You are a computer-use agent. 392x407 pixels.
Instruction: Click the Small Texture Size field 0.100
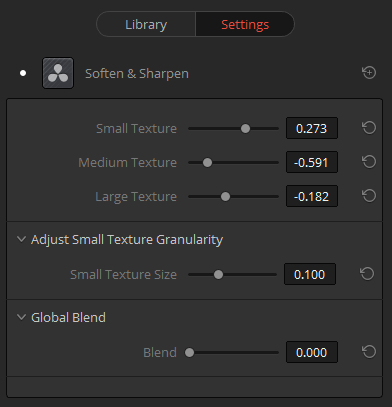[310, 274]
